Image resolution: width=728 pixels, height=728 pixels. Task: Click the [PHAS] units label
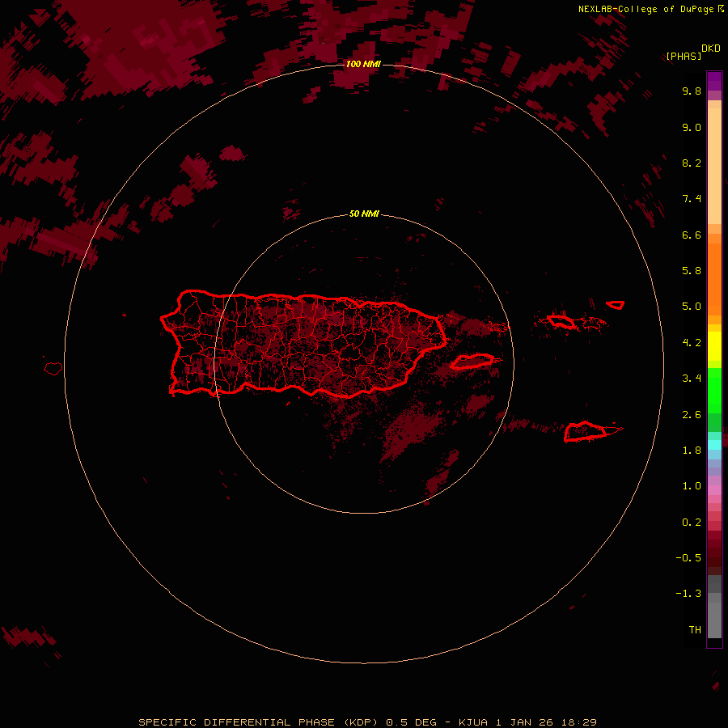[x=684, y=57]
